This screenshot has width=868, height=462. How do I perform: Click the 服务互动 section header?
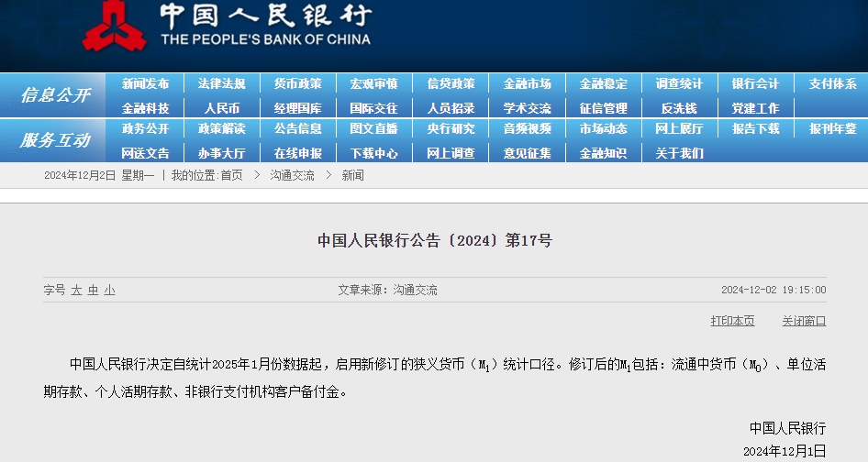pos(55,140)
